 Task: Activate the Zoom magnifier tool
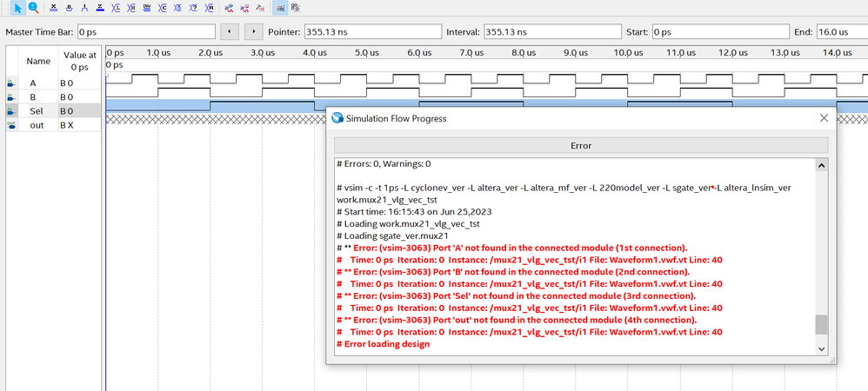click(x=33, y=8)
